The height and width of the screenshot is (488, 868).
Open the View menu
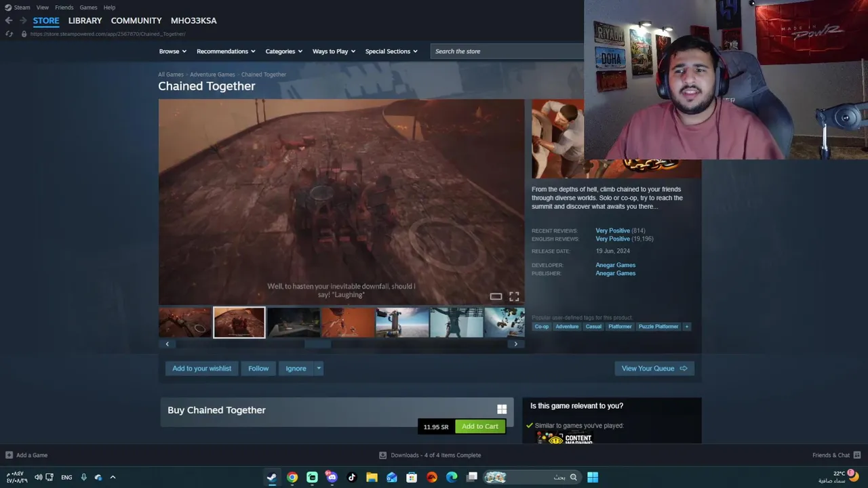point(43,7)
